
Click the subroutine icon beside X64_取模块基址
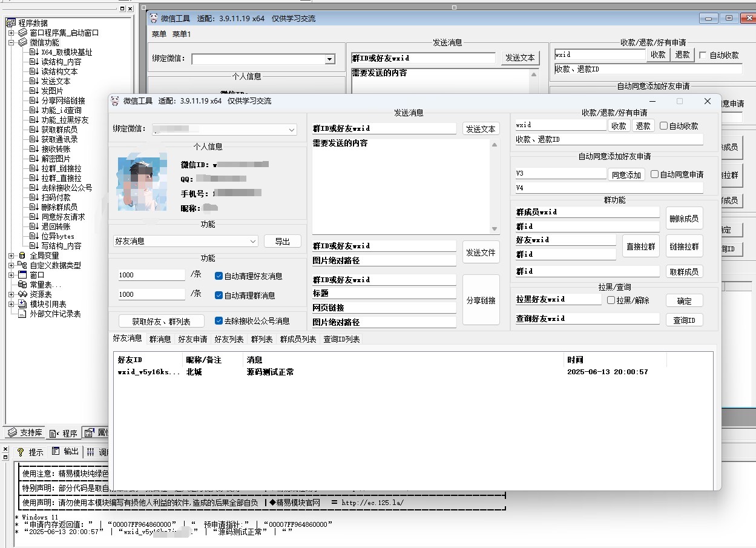[34, 52]
